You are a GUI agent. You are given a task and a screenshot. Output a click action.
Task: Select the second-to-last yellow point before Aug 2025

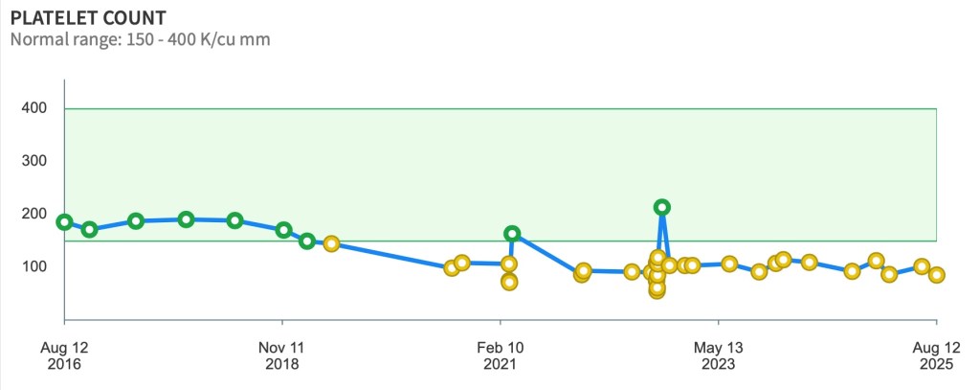(921, 266)
